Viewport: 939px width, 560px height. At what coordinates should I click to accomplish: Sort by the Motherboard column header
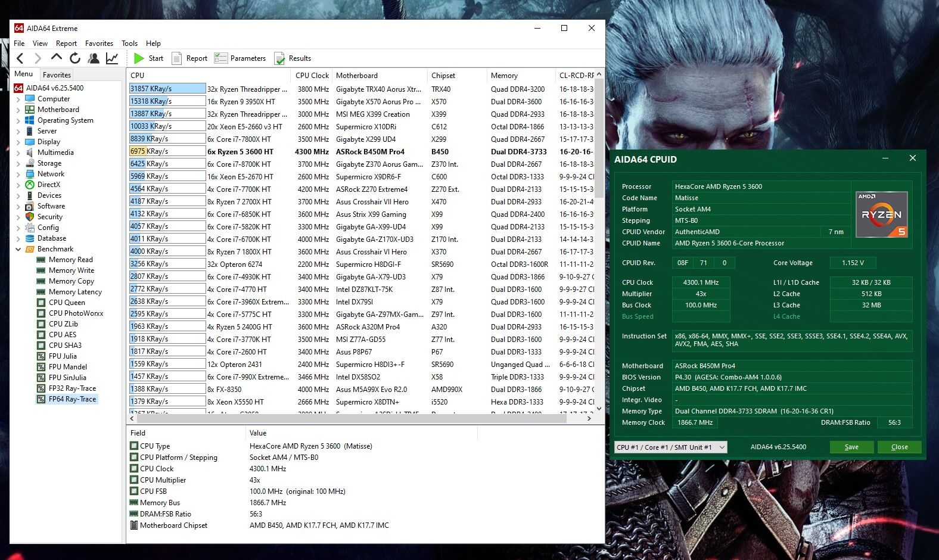(380, 76)
